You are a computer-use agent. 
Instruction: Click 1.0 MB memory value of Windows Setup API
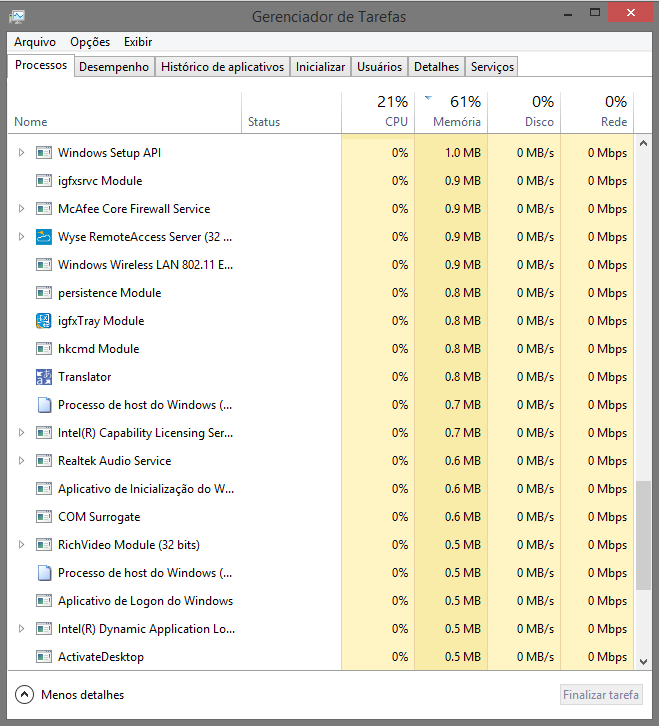tap(463, 153)
